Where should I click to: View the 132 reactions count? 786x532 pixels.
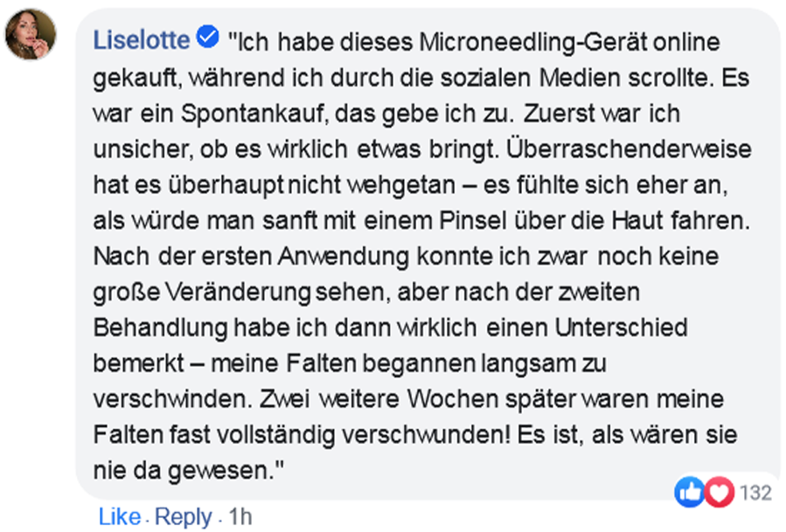click(755, 494)
